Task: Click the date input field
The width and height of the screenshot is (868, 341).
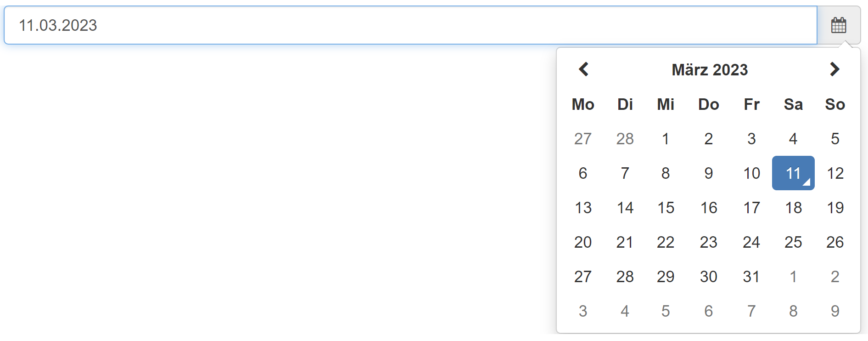Action: coord(410,25)
